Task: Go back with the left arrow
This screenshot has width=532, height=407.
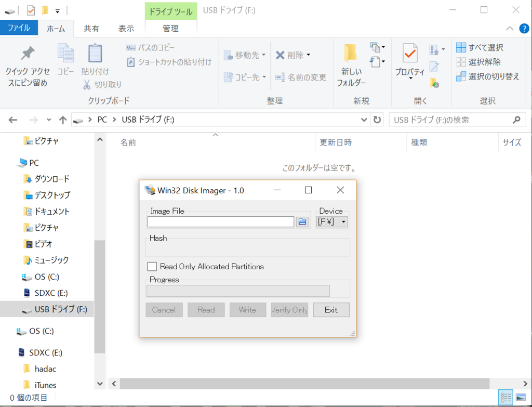Action: (13, 120)
